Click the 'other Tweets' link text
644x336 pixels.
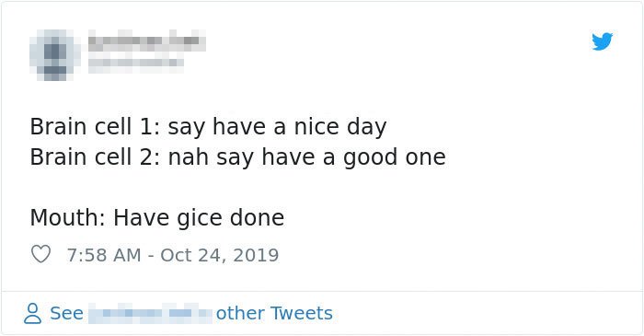pyautogui.click(x=274, y=313)
